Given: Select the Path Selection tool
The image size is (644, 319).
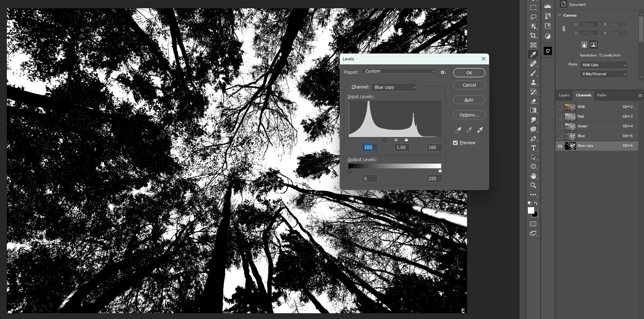Looking at the screenshot, I should point(533,157).
